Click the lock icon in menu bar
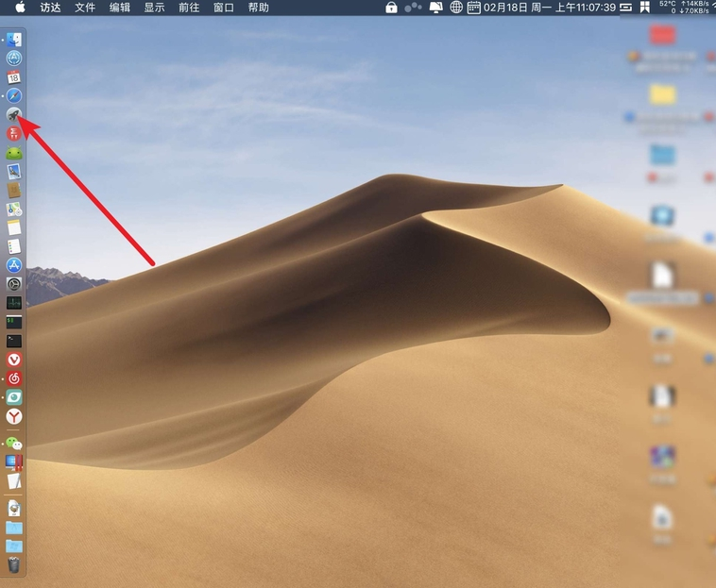This screenshot has width=716, height=588. pos(391,8)
